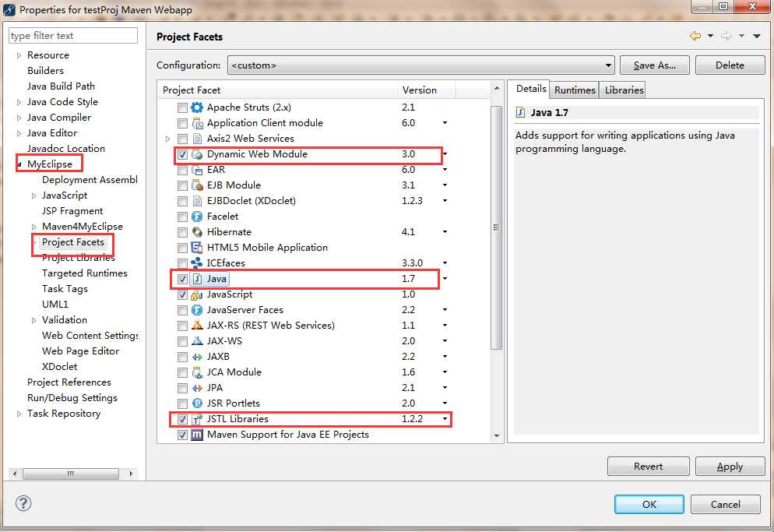
Task: Click the tree horizontal scrollbar thumb
Action: pyautogui.click(x=71, y=474)
